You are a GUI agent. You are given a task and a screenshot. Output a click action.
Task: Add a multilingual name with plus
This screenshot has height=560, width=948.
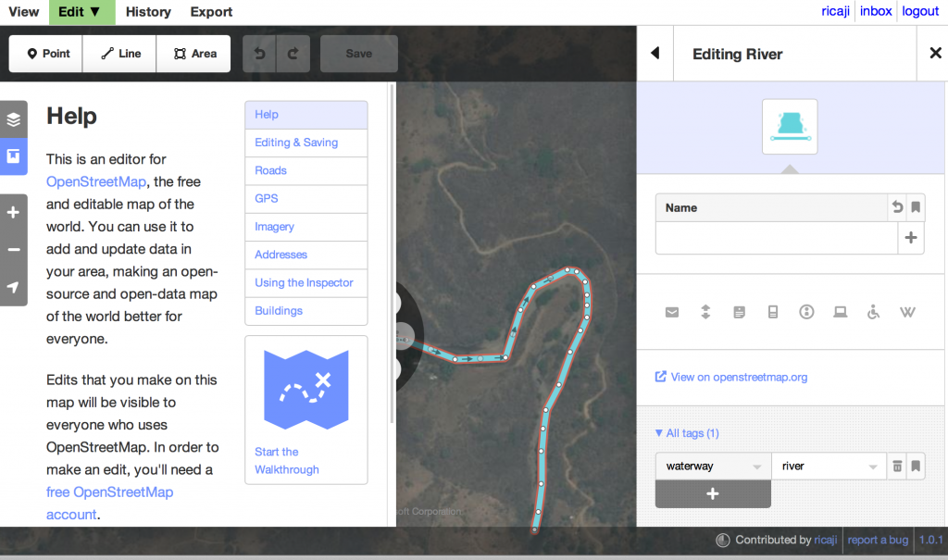click(x=911, y=238)
